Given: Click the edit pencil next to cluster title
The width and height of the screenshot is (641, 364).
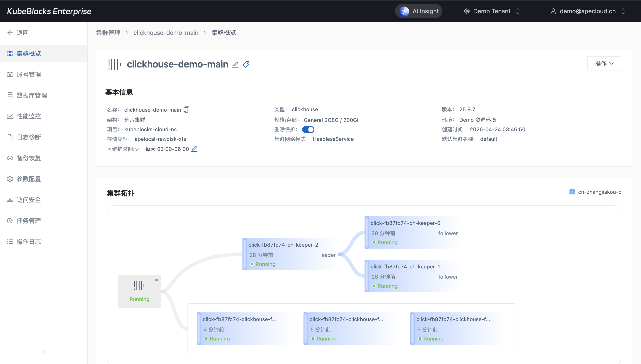Looking at the screenshot, I should (x=235, y=64).
